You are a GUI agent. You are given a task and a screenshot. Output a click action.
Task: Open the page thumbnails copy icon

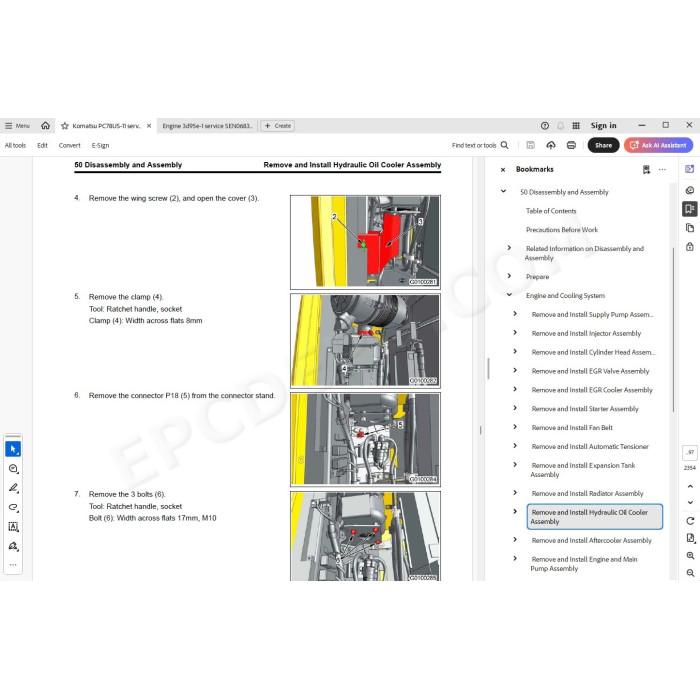click(690, 228)
